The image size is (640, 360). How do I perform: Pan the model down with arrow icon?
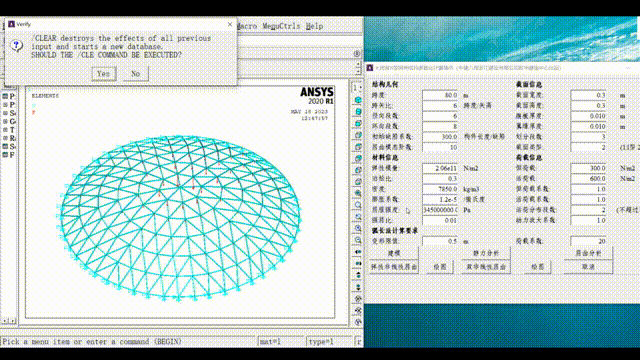click(x=358, y=287)
